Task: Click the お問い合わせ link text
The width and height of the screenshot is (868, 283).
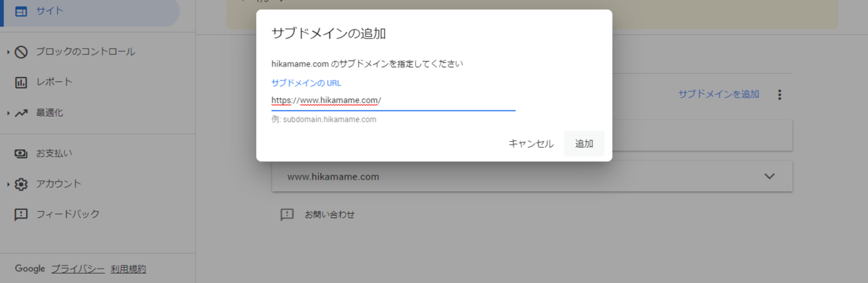Action: [x=329, y=214]
